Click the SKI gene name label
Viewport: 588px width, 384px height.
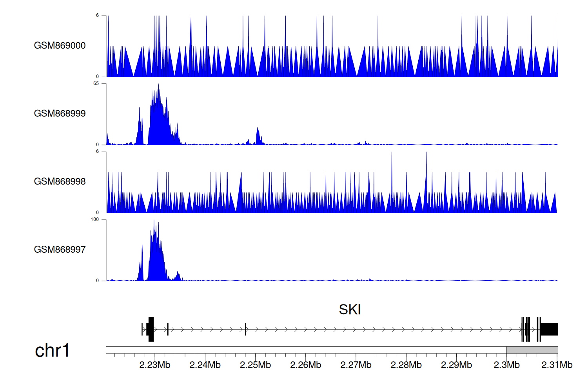[350, 310]
